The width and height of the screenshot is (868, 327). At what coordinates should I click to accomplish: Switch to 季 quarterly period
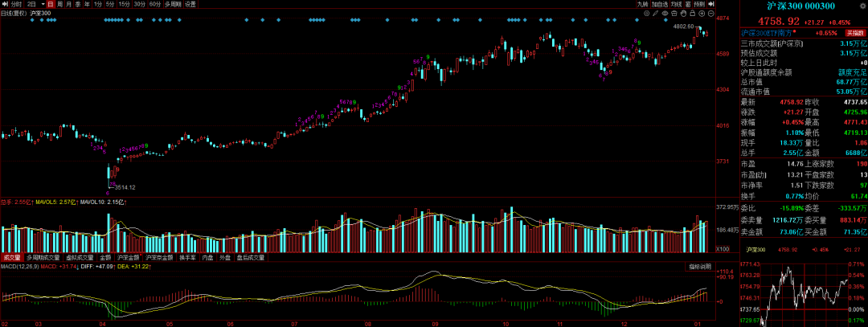78,4
